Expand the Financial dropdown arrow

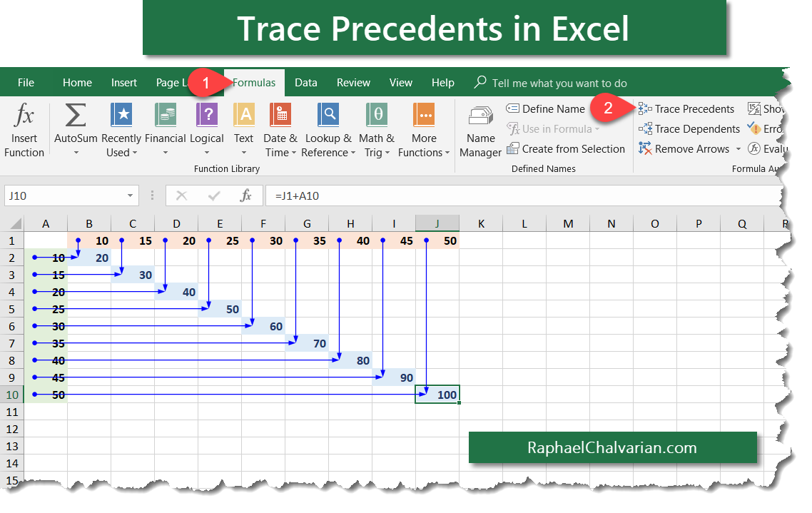(x=166, y=153)
